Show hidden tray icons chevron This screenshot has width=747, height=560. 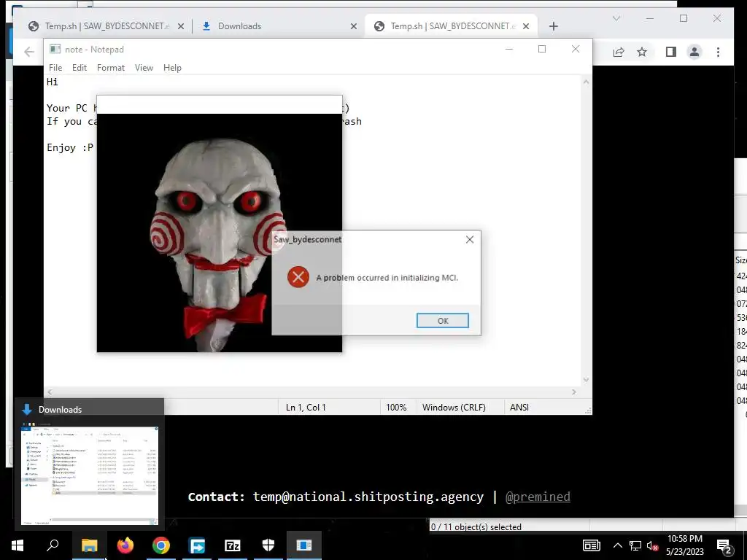point(617,545)
